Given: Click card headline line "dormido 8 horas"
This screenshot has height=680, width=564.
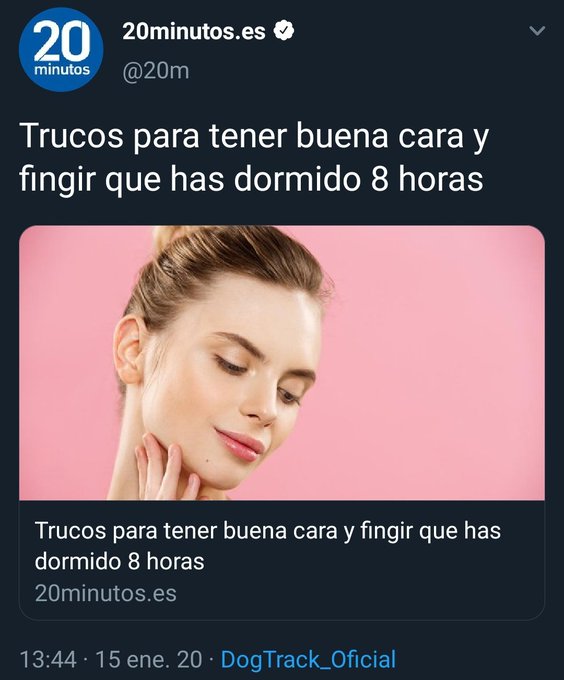Looking at the screenshot, I should (119, 562).
